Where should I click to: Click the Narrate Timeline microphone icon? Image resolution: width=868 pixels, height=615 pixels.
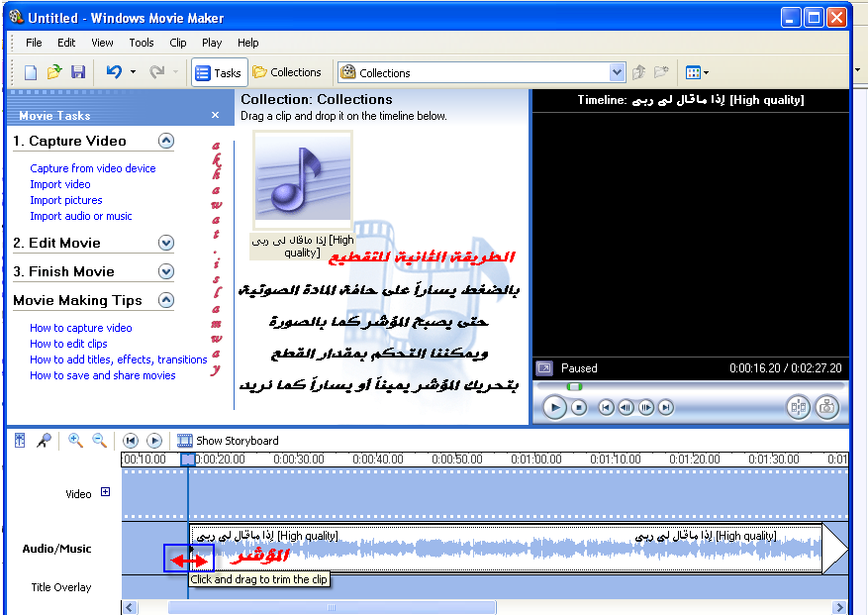44,441
